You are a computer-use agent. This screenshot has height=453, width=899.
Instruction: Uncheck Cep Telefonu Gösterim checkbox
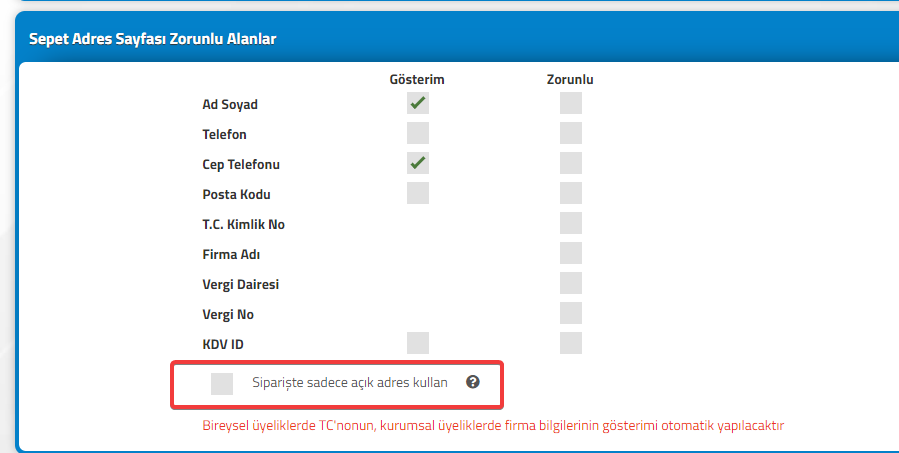pyautogui.click(x=418, y=163)
